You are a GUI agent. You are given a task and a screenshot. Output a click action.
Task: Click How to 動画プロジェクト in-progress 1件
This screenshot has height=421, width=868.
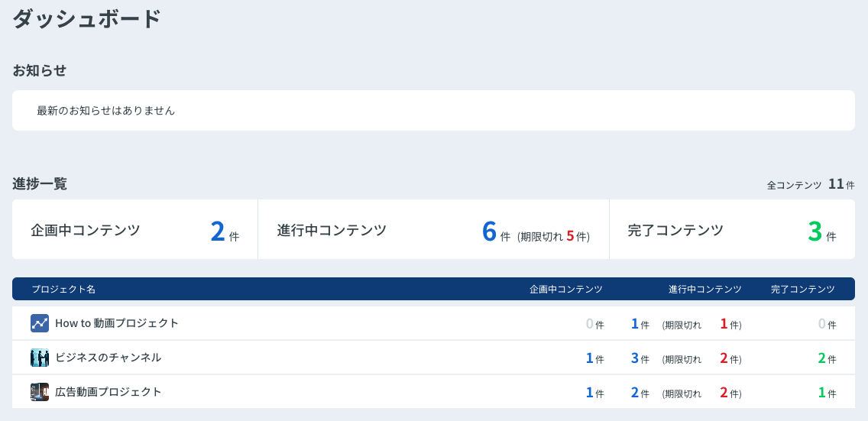coord(640,324)
